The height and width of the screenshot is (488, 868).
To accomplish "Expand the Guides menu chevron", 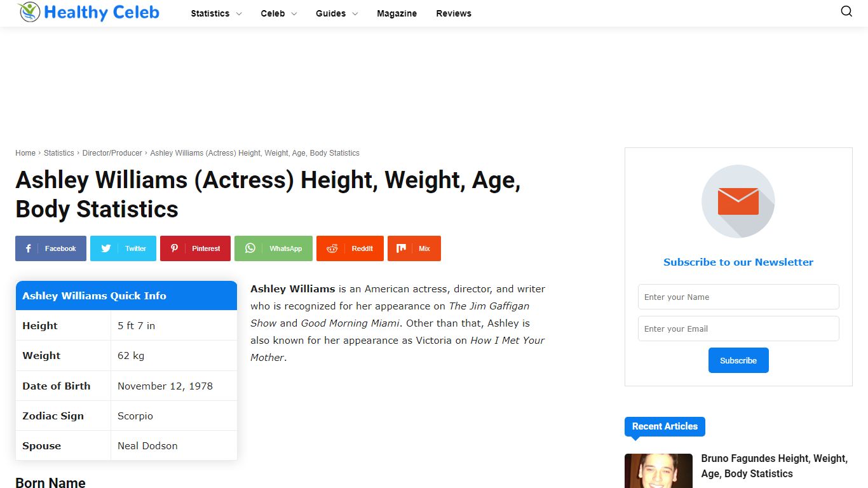I will coord(355,13).
